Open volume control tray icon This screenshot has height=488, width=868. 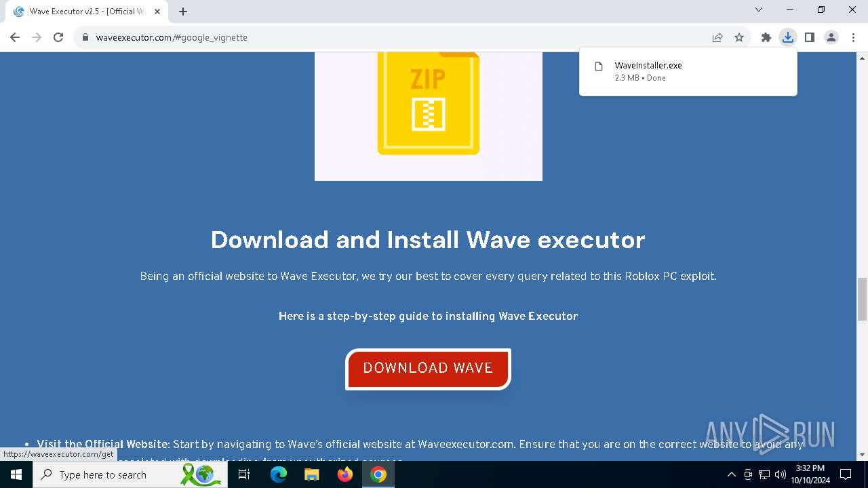(x=781, y=474)
